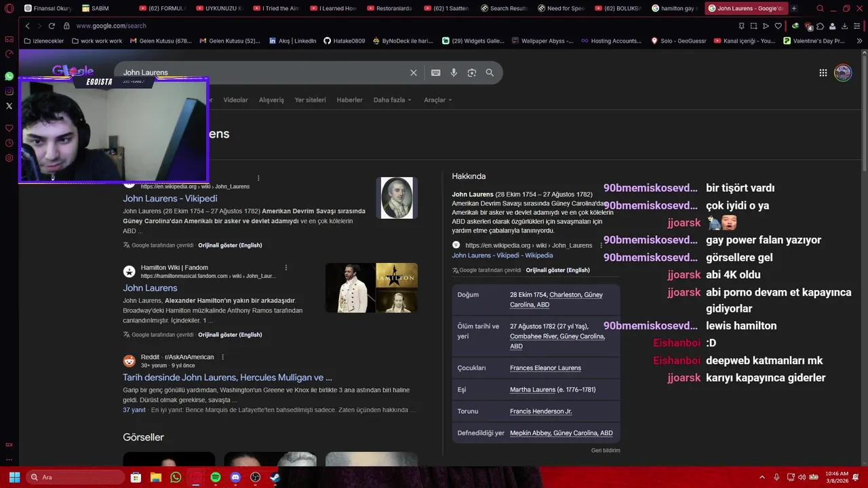Pin the address bar pinboard icon

tap(741, 26)
